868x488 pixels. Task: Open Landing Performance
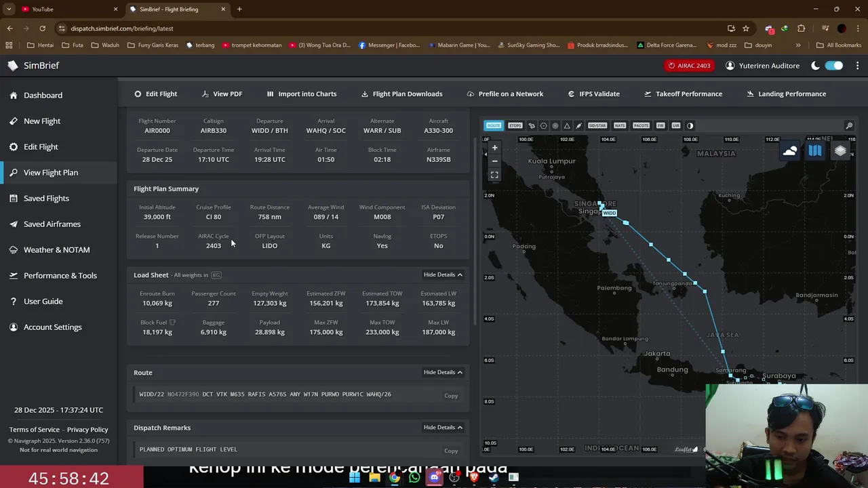[x=787, y=94]
